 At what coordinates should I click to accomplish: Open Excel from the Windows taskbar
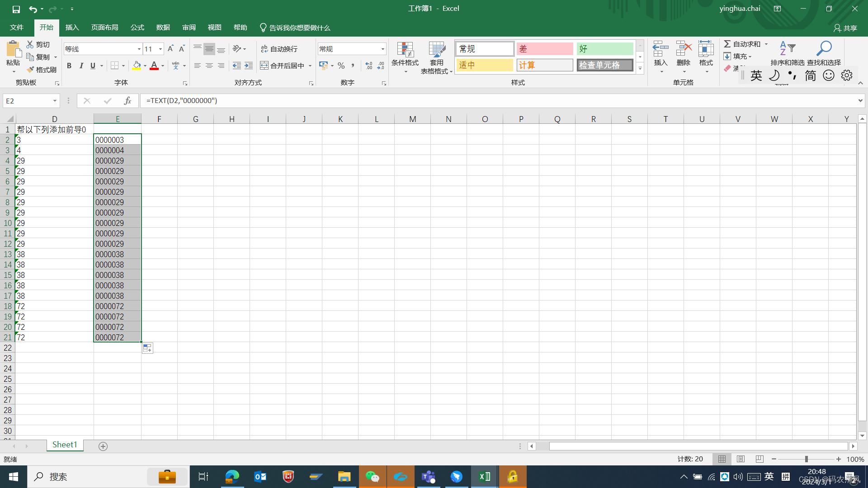[x=485, y=477]
